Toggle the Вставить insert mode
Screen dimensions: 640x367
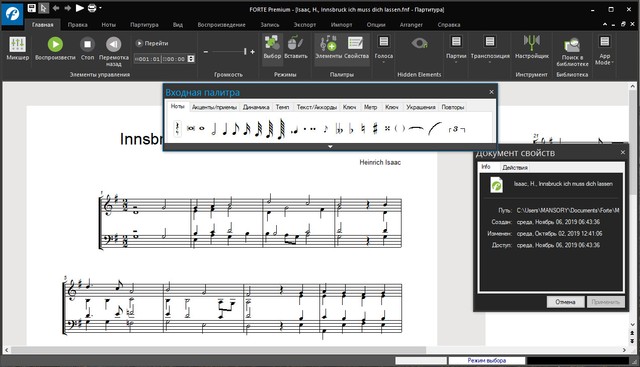[296, 48]
